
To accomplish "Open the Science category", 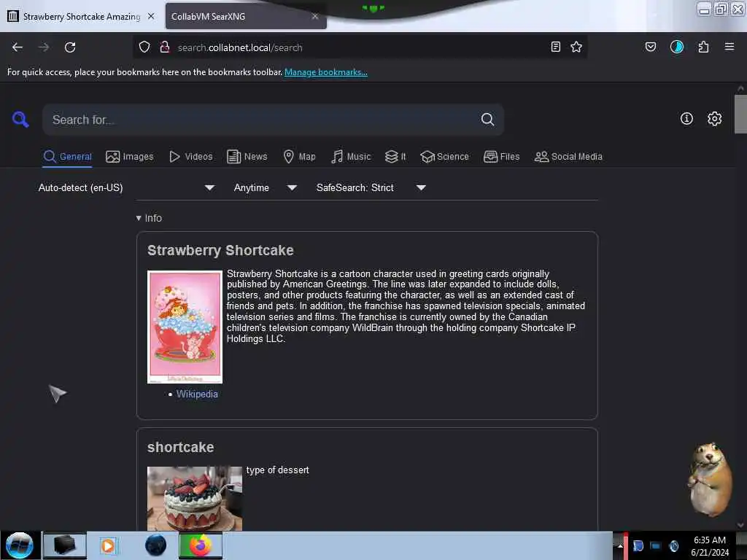I will (x=444, y=156).
